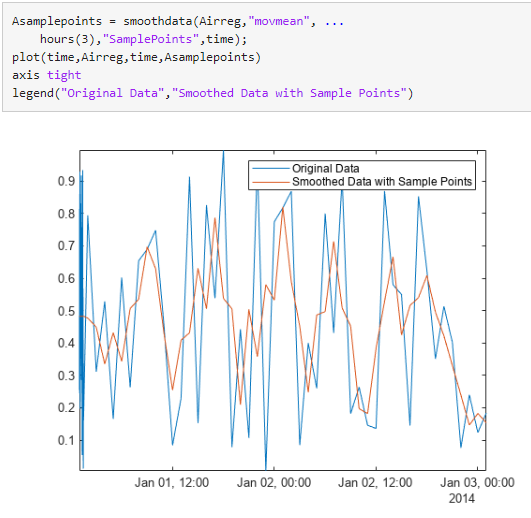Image resolution: width=531 pixels, height=518 pixels.
Task: Click the 0.9 y-axis tick label
Action: [x=66, y=181]
